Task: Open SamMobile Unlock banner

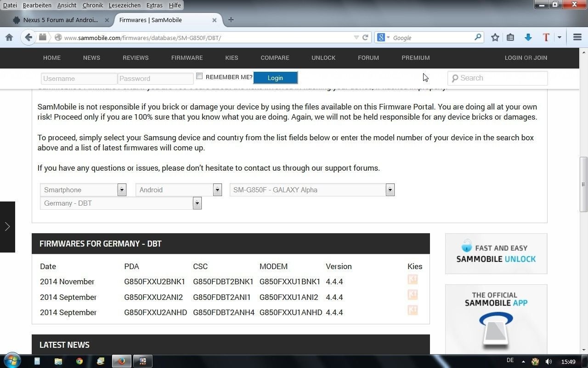Action: coord(496,253)
